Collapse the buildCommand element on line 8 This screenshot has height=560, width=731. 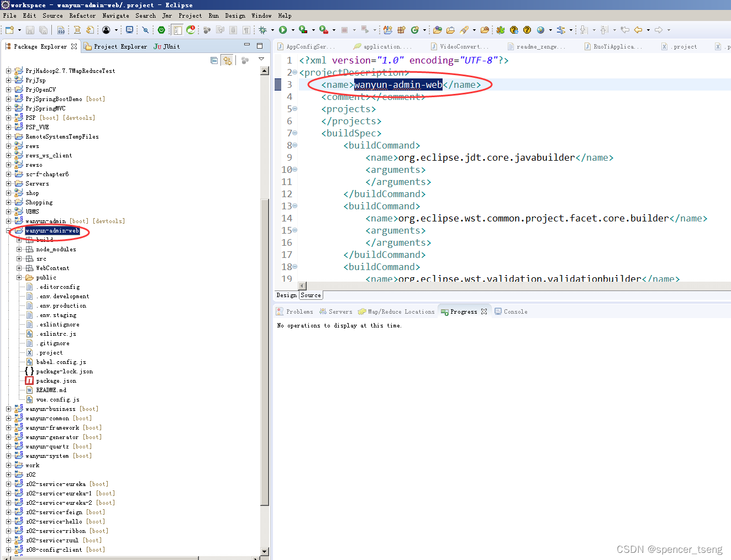(294, 145)
